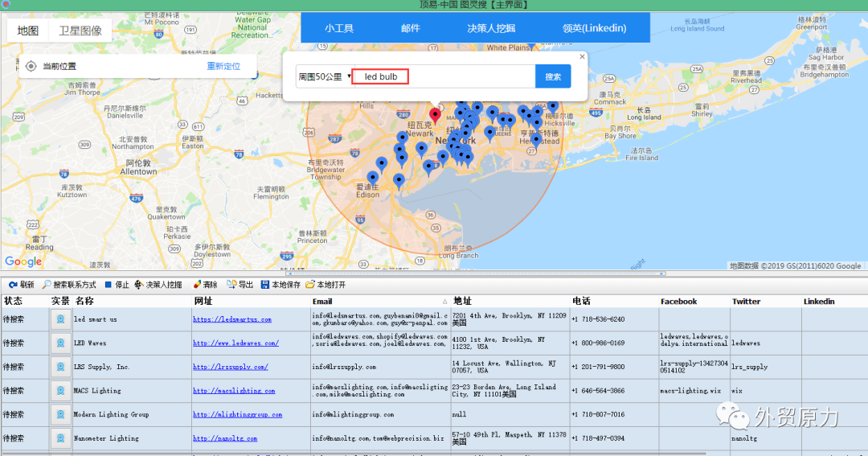The height and width of the screenshot is (456, 868).
Task: Click 重新定位 relocate link
Action: (223, 66)
